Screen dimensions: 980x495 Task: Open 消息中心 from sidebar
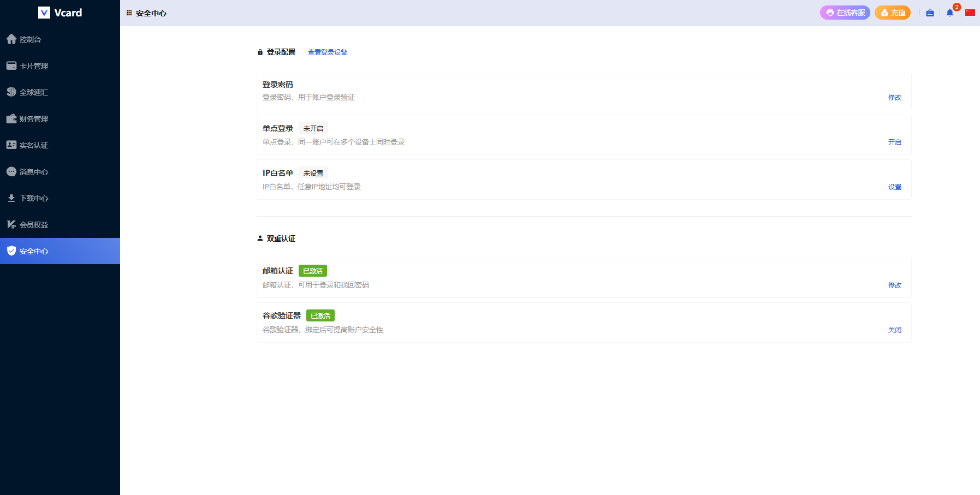pyautogui.click(x=60, y=171)
